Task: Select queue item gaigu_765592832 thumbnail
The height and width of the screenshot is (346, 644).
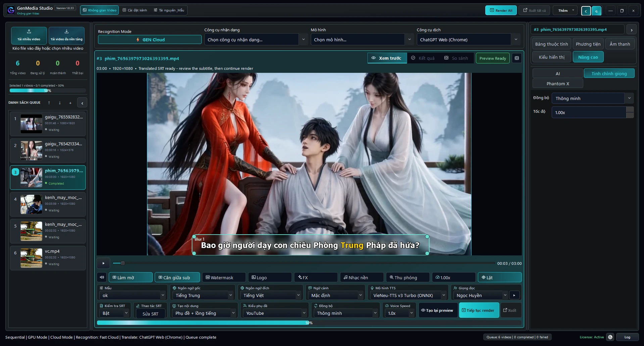Action: click(31, 124)
